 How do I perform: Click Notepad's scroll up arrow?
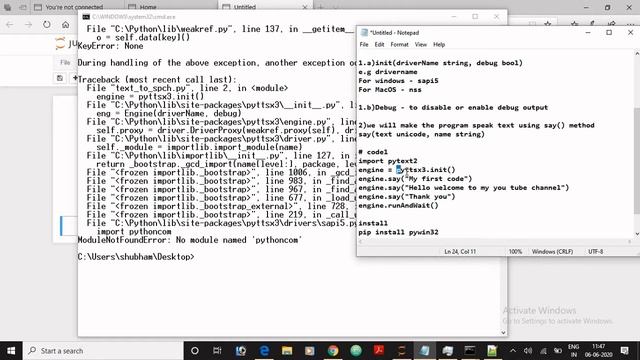tap(637, 53)
